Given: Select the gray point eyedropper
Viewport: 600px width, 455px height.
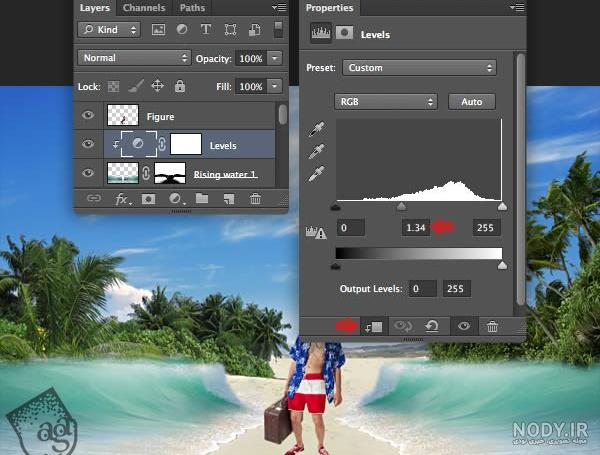Looking at the screenshot, I should [x=316, y=151].
